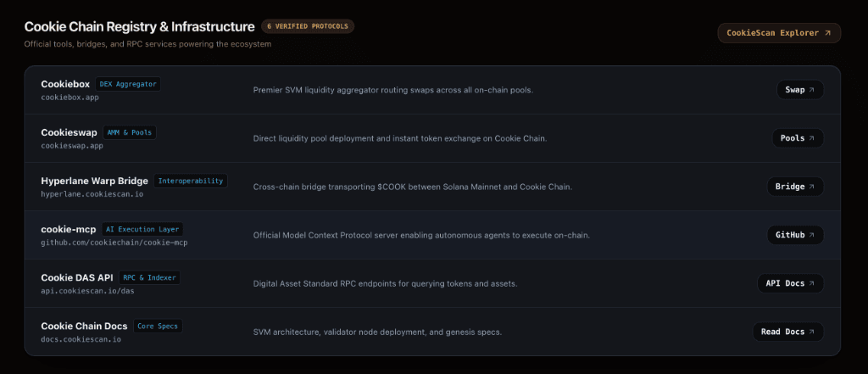The image size is (868, 374).
Task: Click the 'Official Model Context Protocol server' description
Action: pos(421,236)
